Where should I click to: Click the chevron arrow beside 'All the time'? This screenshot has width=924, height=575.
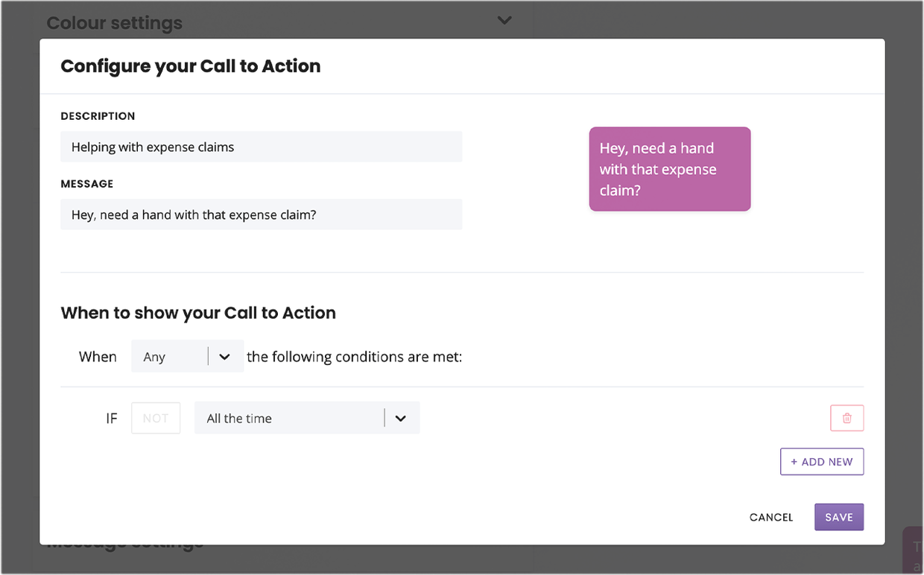click(x=401, y=419)
